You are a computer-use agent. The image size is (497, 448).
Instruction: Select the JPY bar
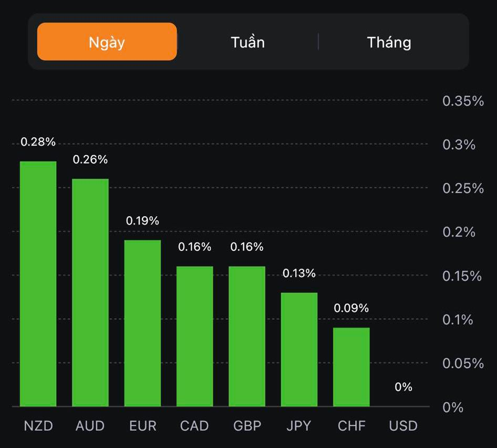point(299,349)
